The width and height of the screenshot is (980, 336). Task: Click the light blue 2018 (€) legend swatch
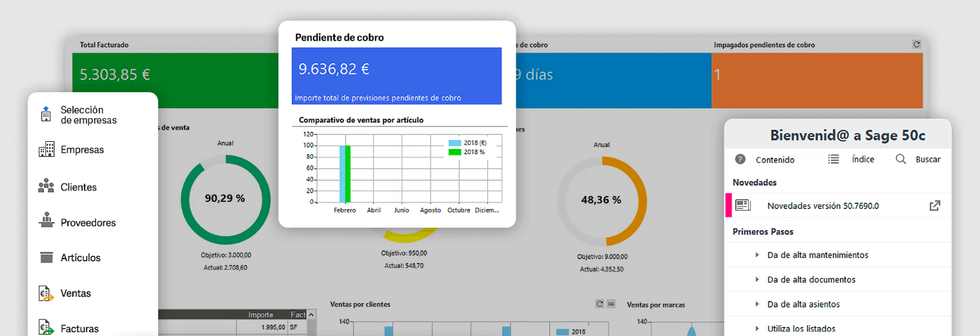pyautogui.click(x=454, y=143)
